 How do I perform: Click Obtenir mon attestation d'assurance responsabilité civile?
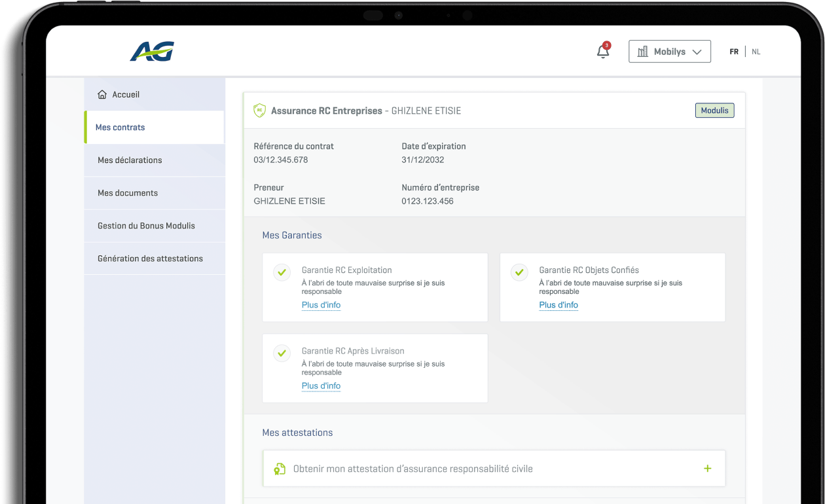(494, 469)
